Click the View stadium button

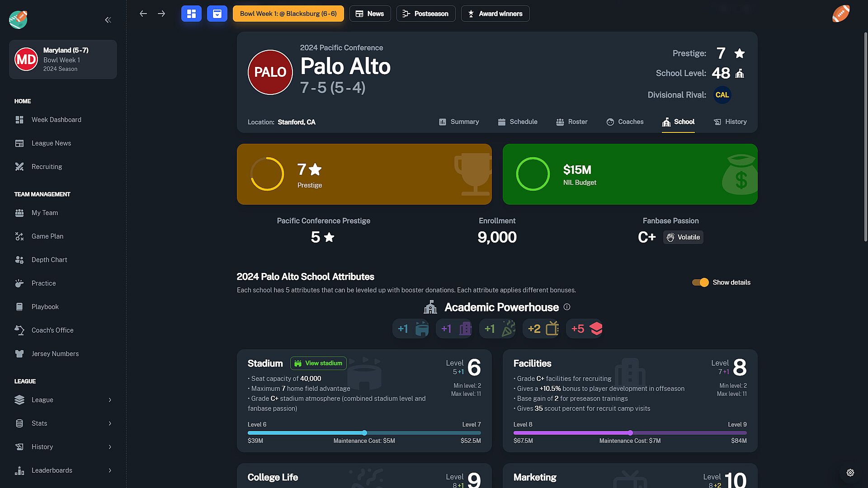(318, 363)
